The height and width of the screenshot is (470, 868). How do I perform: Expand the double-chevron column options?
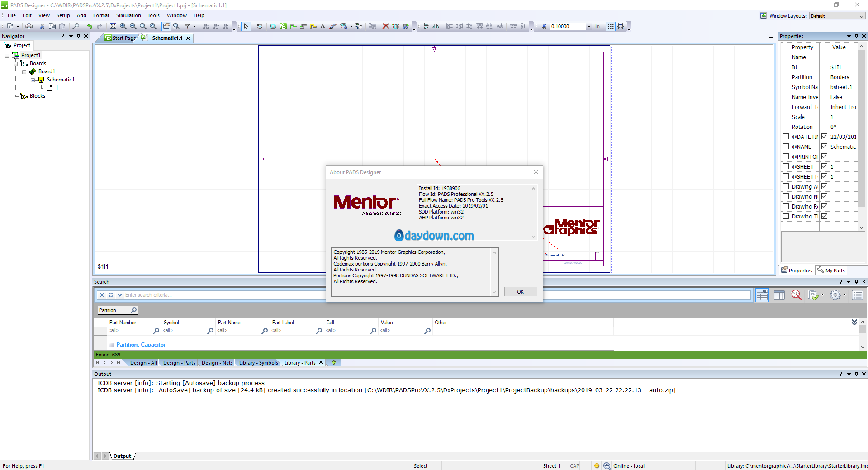point(854,322)
